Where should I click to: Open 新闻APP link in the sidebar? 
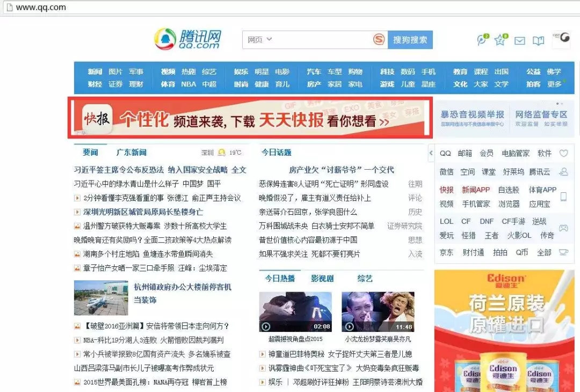click(476, 190)
